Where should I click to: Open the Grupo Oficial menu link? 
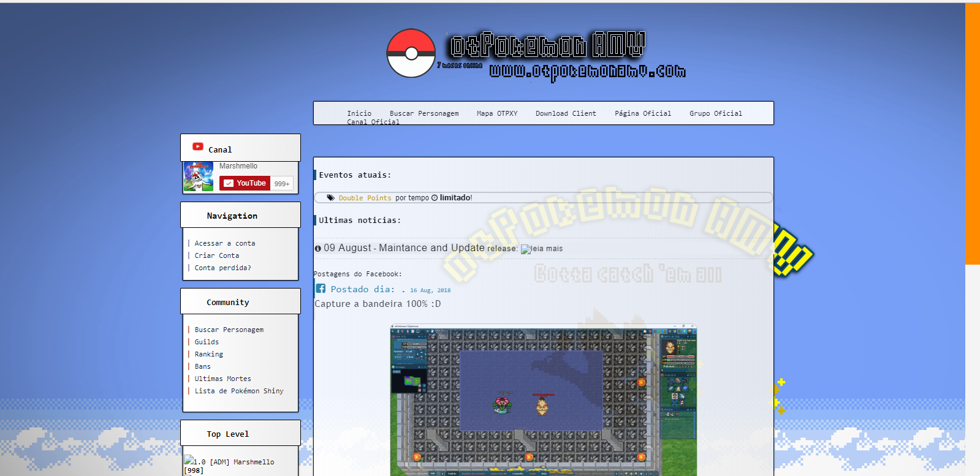point(716,113)
